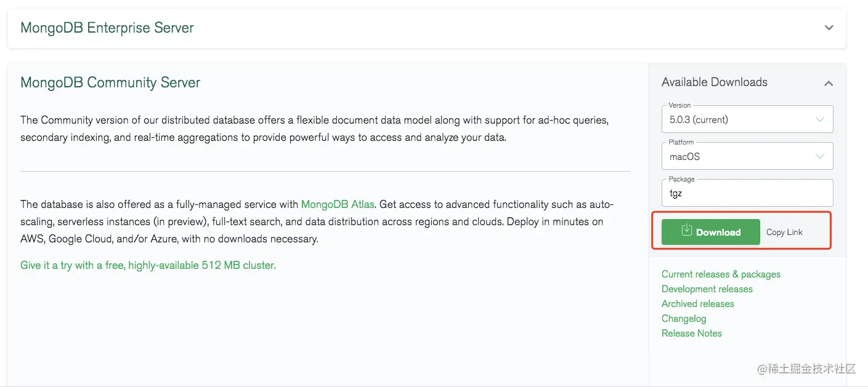Open the Version 5.0.3 (current) dropdown
This screenshot has height=387, width=868.
click(x=747, y=119)
